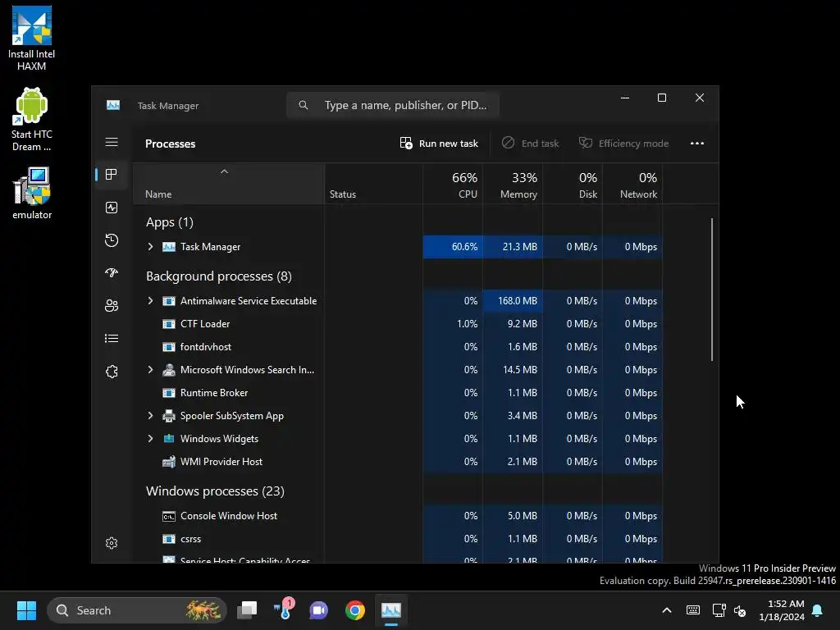Open the notification bell in taskbar
This screenshot has width=840, height=630.
click(818, 610)
